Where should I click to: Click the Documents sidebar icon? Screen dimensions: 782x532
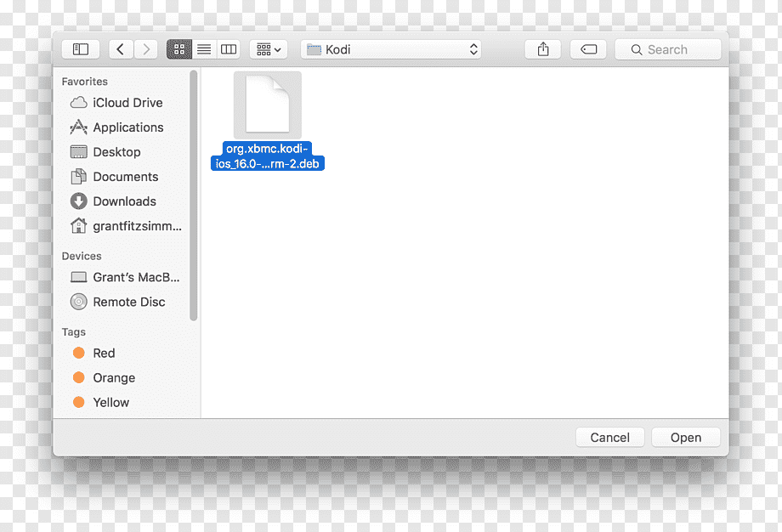click(x=78, y=177)
